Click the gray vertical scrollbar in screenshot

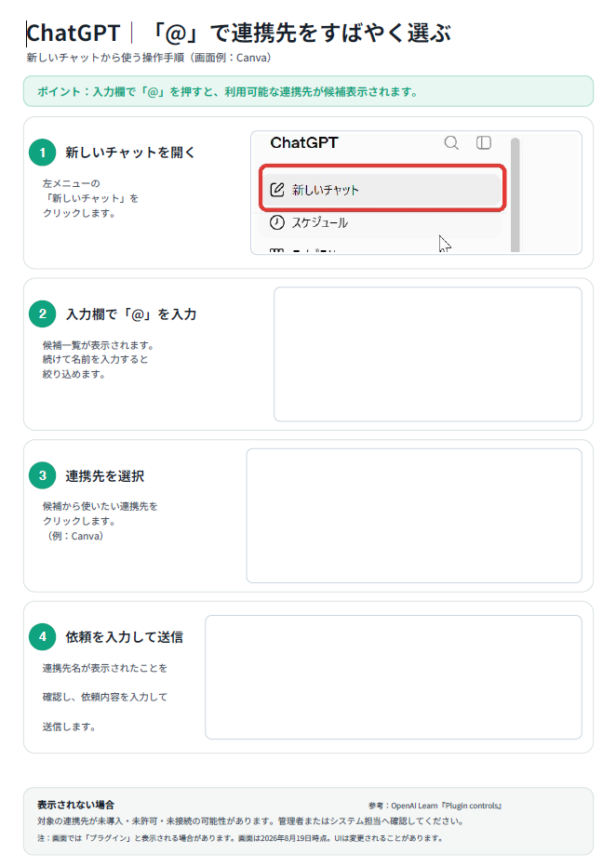coord(515,194)
